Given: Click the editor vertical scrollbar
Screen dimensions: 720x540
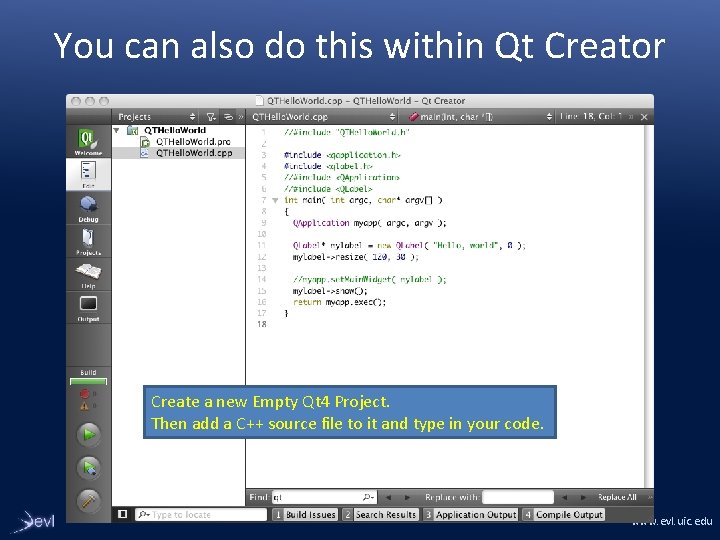Looking at the screenshot, I should (649, 305).
